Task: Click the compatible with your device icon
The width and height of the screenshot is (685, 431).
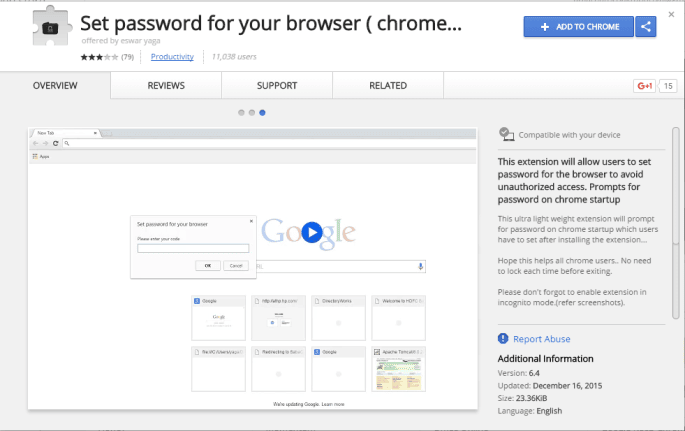Action: pos(506,134)
